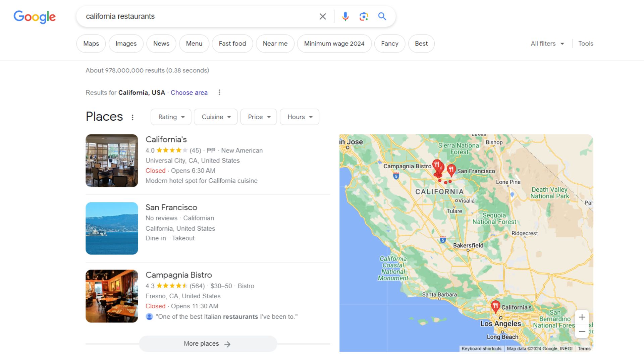Click the More places button

tap(208, 344)
